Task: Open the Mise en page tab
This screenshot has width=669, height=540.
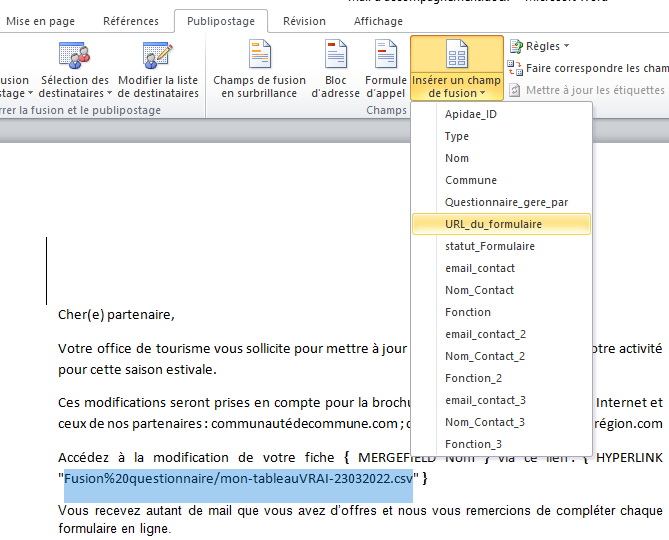Action: tap(40, 21)
